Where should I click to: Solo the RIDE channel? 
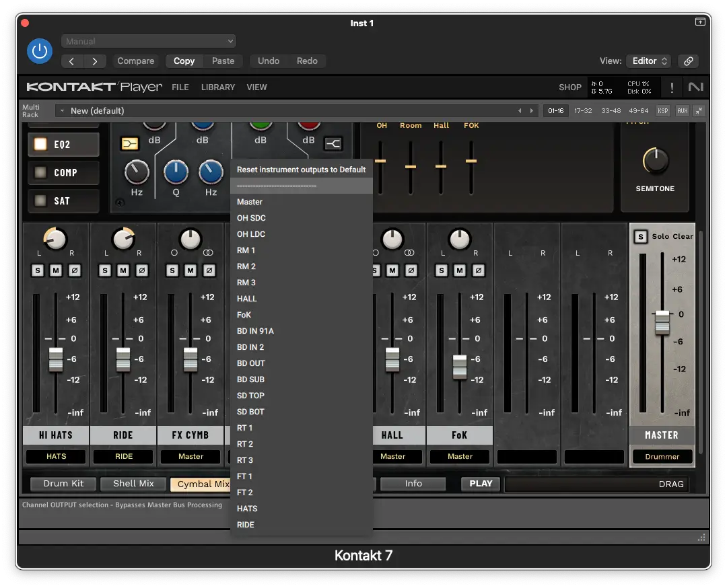[x=105, y=270]
